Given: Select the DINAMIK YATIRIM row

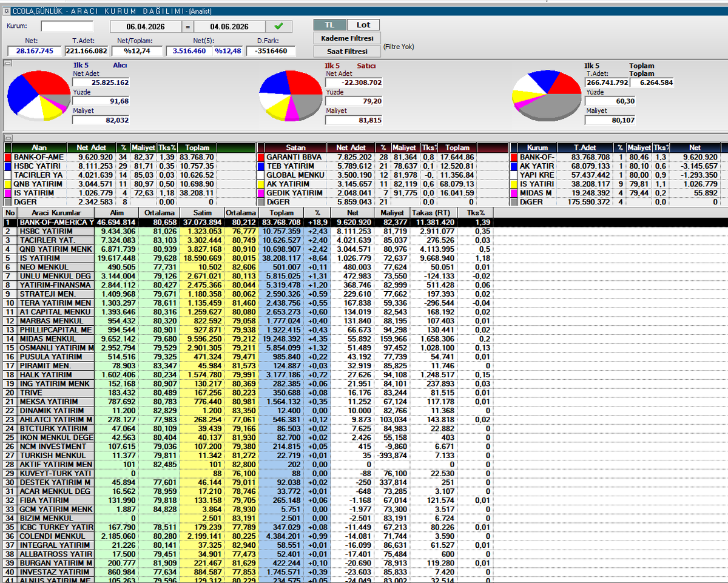Looking at the screenshot, I should 249,411.
